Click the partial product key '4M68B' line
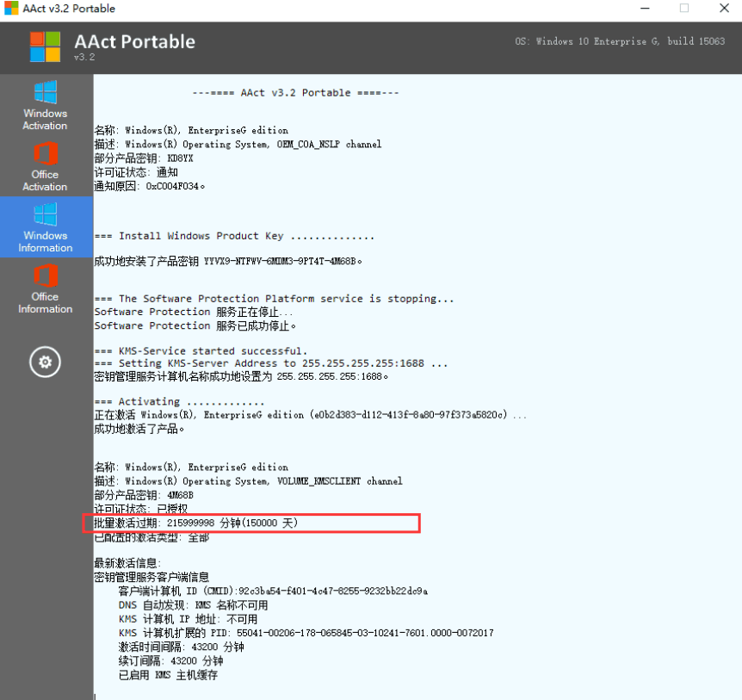Screen dimensions: 742x700 [x=144, y=495]
